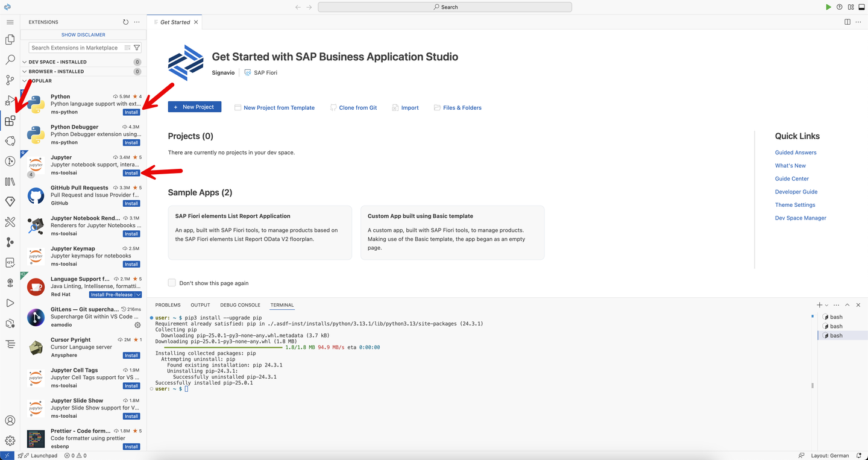This screenshot has width=868, height=460.
Task: Open Extensions view more actions menu
Action: (x=137, y=22)
